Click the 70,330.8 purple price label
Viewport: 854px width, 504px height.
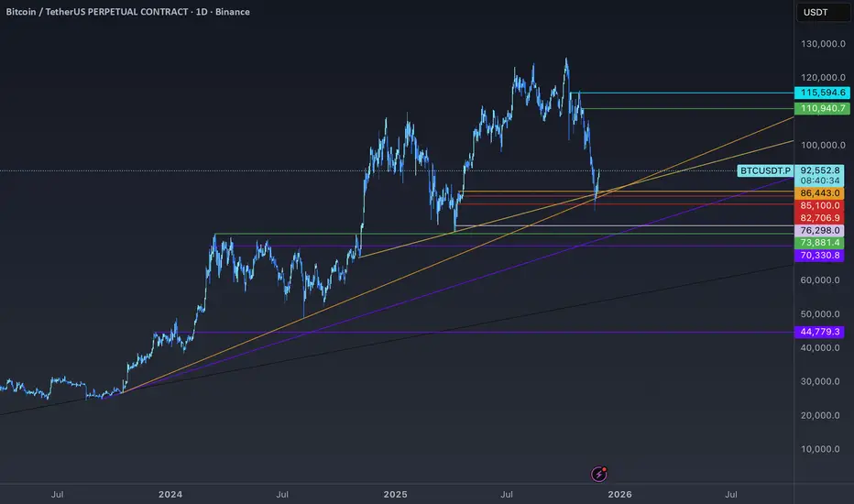pos(820,255)
